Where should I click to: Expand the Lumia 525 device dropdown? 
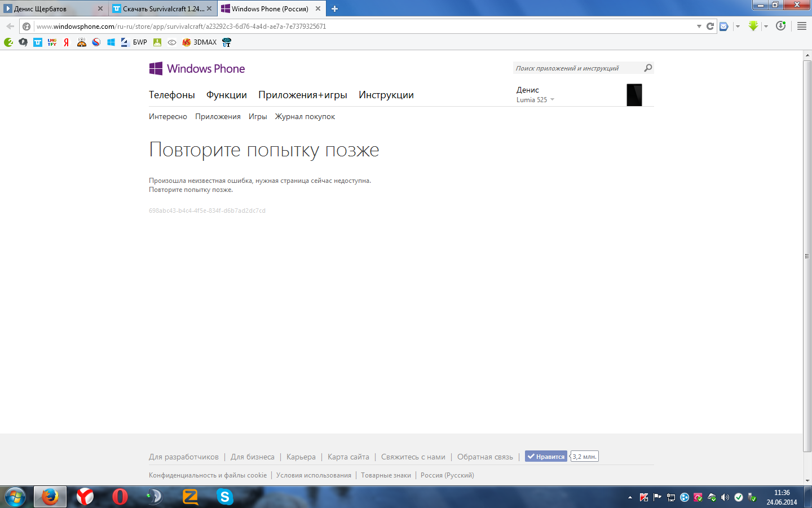click(553, 100)
